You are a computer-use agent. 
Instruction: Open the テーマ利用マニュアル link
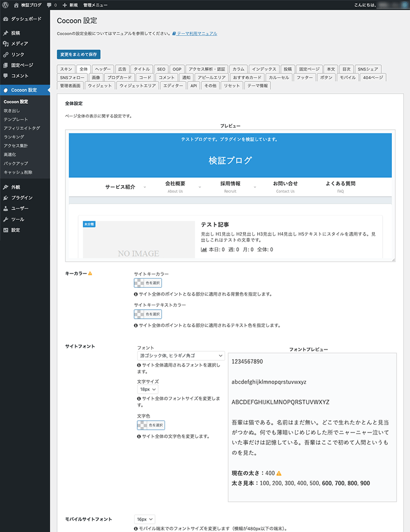(197, 34)
